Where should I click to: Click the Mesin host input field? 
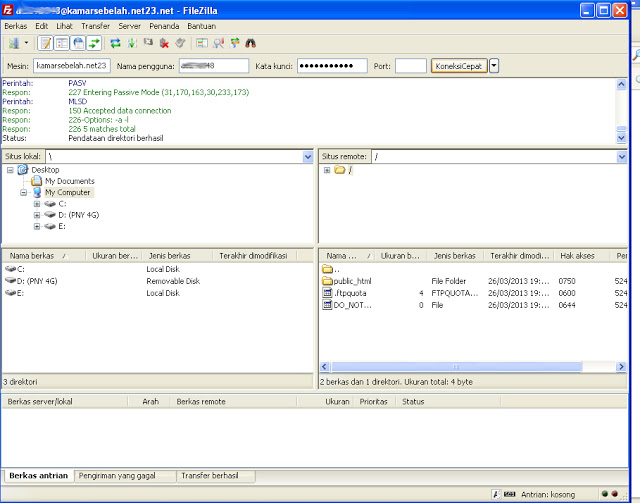(72, 66)
